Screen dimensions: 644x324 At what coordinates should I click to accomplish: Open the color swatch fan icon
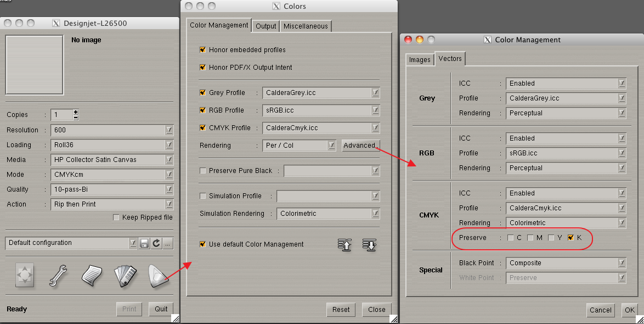click(125, 276)
